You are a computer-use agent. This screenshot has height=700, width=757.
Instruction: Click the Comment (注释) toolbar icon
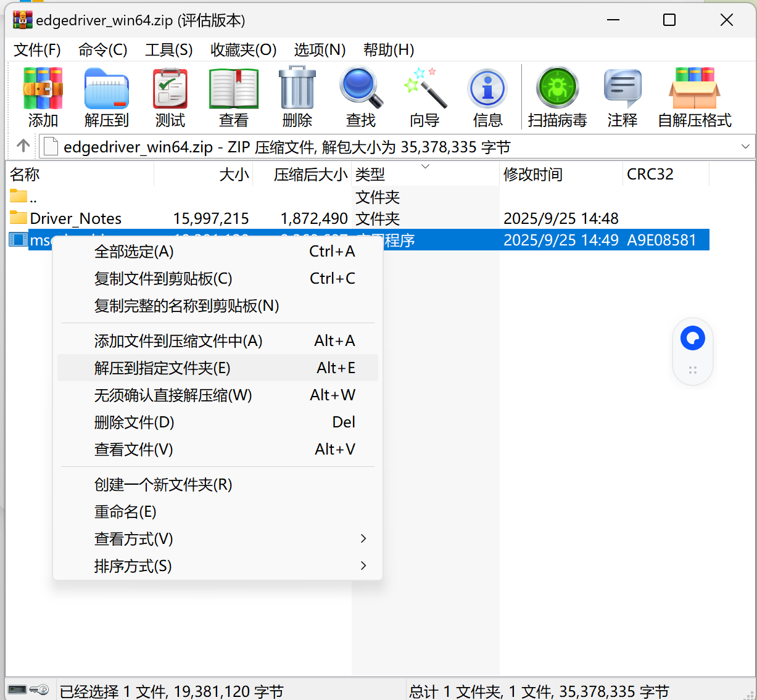[x=622, y=88]
